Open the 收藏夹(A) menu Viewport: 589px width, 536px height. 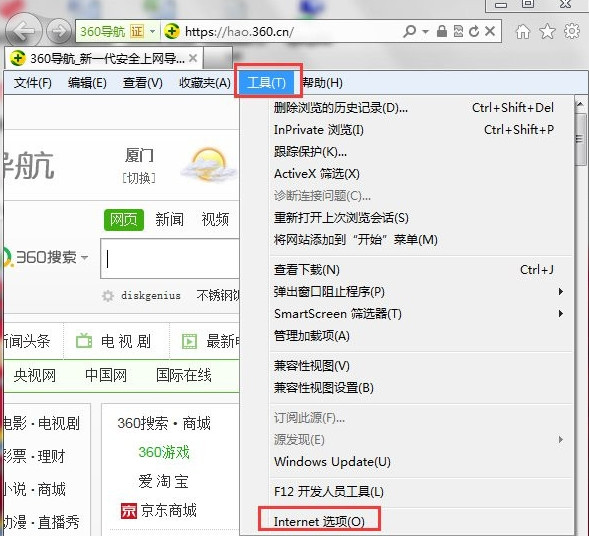(x=205, y=83)
